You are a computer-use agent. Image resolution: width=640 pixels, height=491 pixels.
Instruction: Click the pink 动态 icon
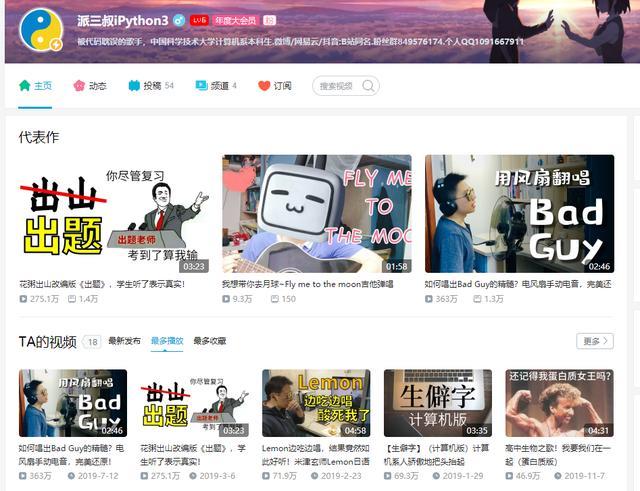tap(79, 86)
